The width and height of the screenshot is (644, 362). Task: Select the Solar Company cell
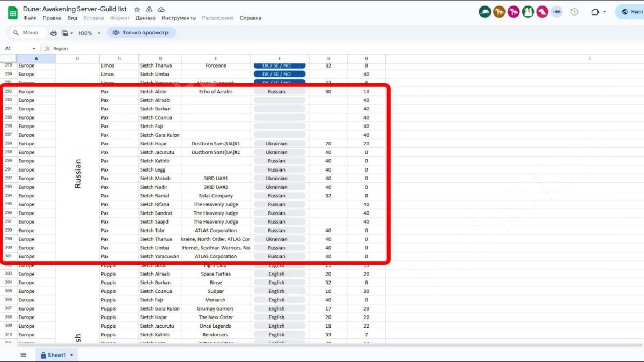click(216, 196)
